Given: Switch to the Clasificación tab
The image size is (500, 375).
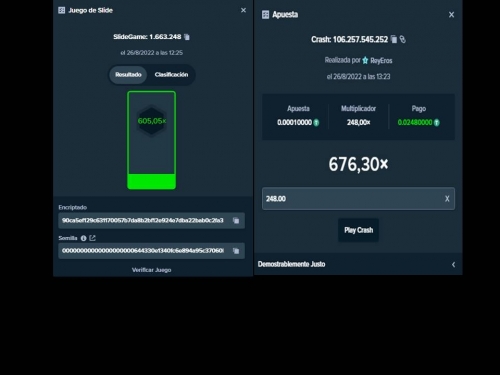Looking at the screenshot, I should pyautogui.click(x=171, y=75).
